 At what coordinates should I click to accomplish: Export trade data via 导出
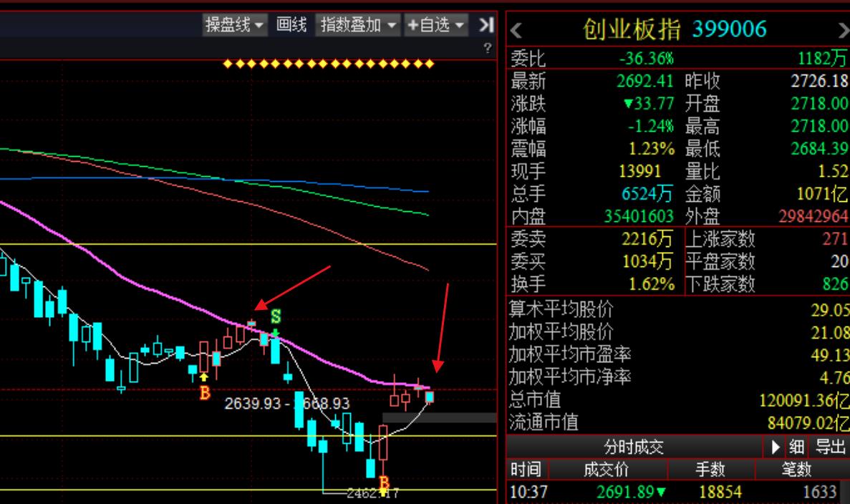tap(829, 447)
